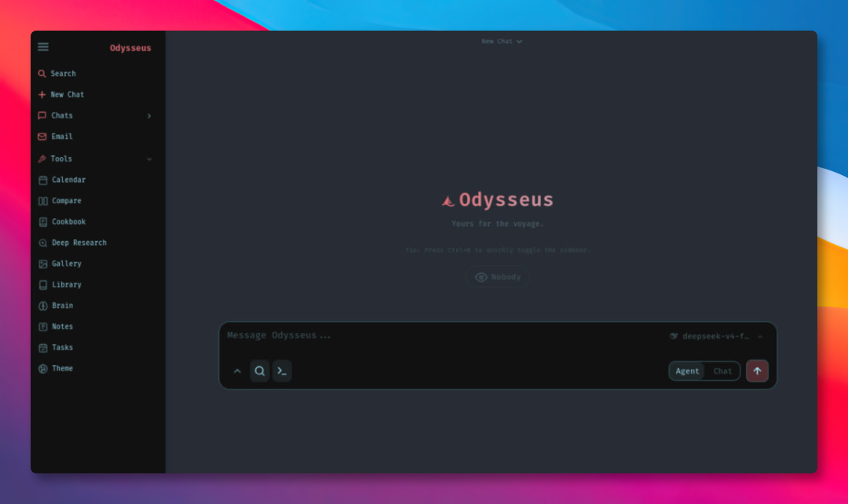Screen dimensions: 848x504
Task: Open the Search label in sidebar
Action: [64, 74]
